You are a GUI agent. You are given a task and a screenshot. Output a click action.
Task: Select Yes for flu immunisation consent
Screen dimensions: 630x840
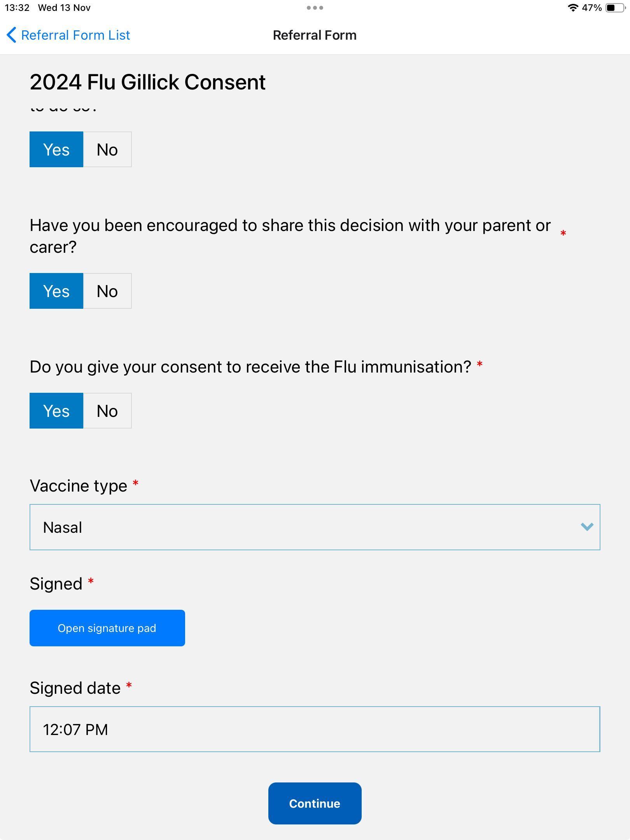pyautogui.click(x=56, y=411)
